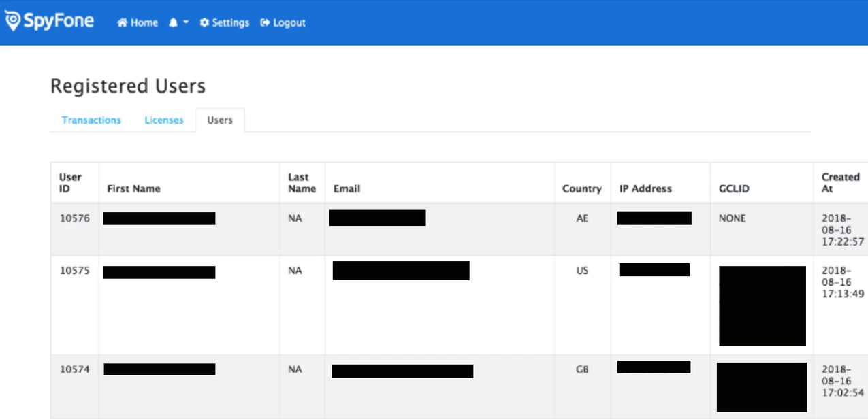The width and height of the screenshot is (868, 419).
Task: Click the Logout icon
Action: [266, 23]
